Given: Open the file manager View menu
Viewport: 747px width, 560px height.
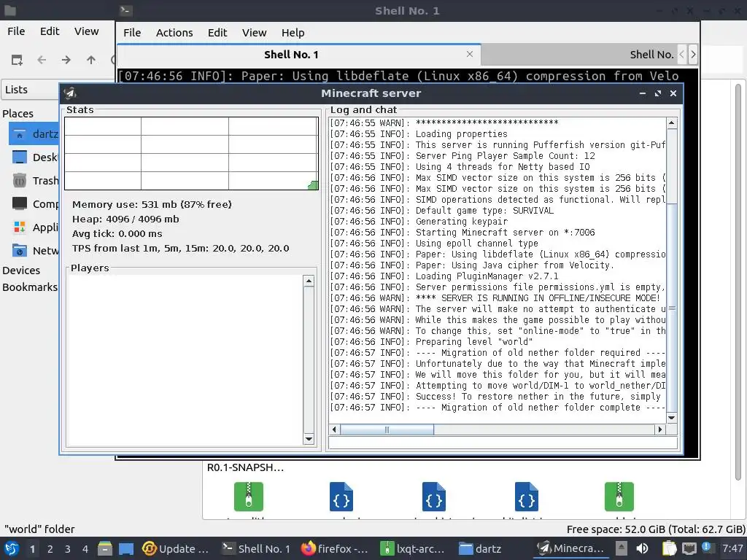Looking at the screenshot, I should [86, 31].
